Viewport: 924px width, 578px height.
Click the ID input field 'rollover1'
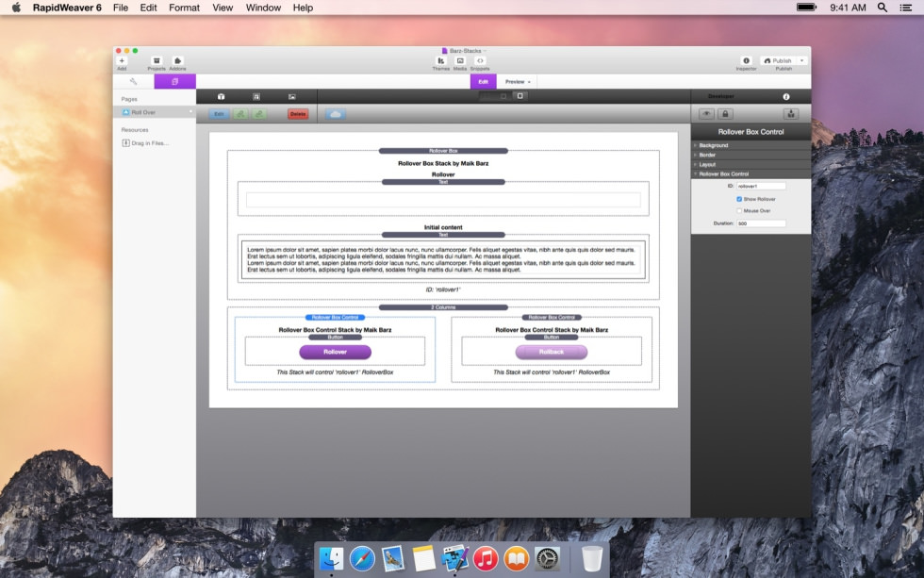[761, 186]
